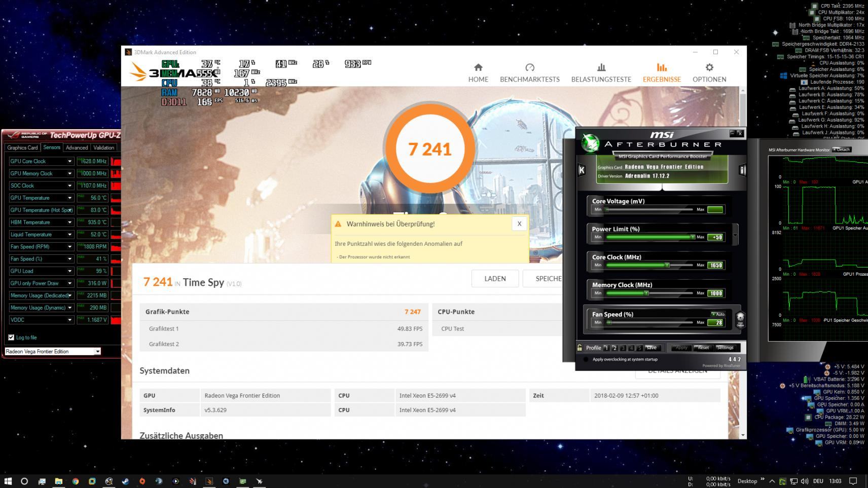Select Afterburner profile slot 4
This screenshot has height=488, width=868.
[x=631, y=348]
